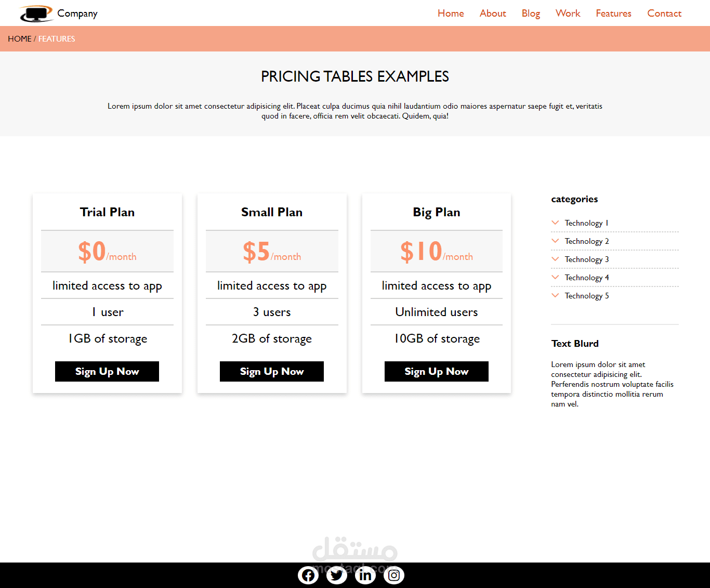Open Technology 5 category link
The height and width of the screenshot is (588, 710).
(x=587, y=296)
